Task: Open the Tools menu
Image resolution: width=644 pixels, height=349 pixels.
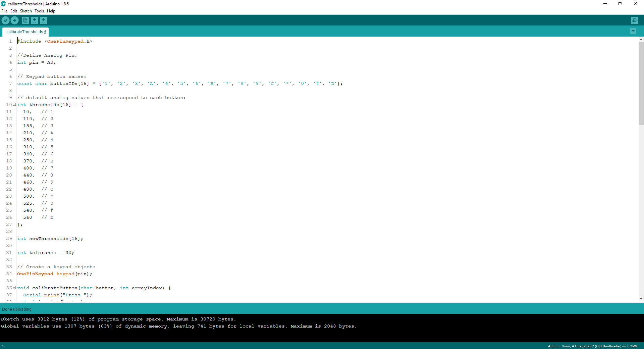Action: [x=39, y=11]
